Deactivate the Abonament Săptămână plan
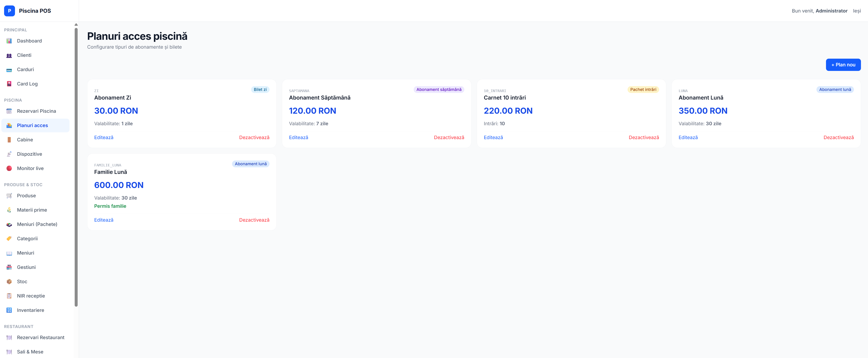The height and width of the screenshot is (358, 868). (449, 138)
